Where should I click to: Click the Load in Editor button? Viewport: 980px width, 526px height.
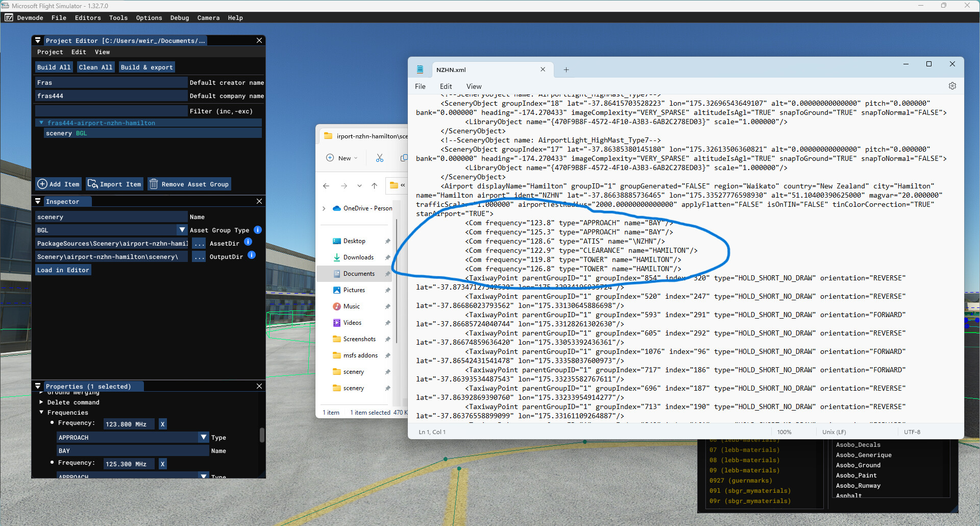(x=63, y=270)
